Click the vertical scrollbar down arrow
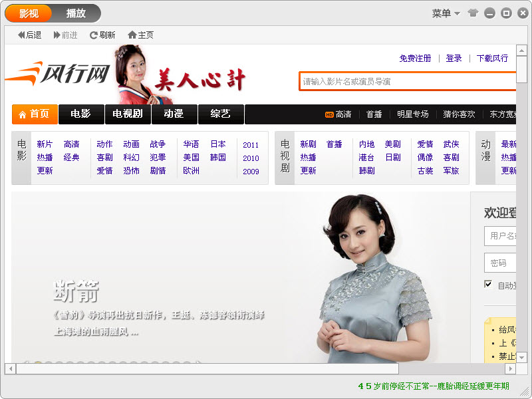Screen dimensions: 532x399 coord(521,357)
